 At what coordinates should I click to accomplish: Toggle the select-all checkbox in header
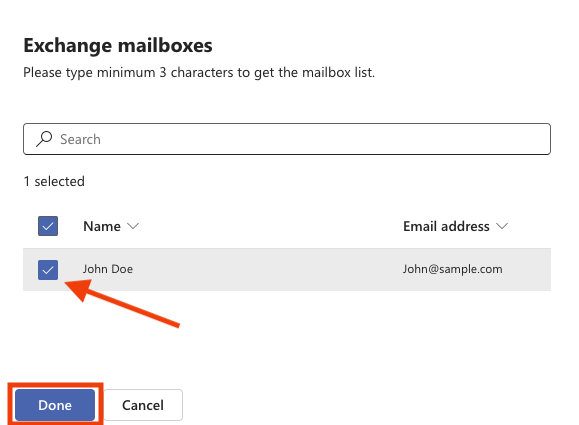point(48,226)
